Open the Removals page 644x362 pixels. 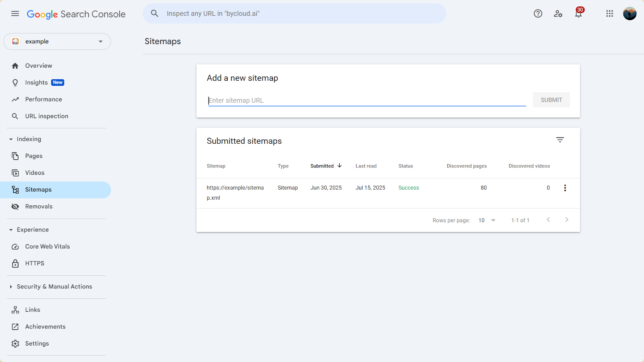(39, 207)
